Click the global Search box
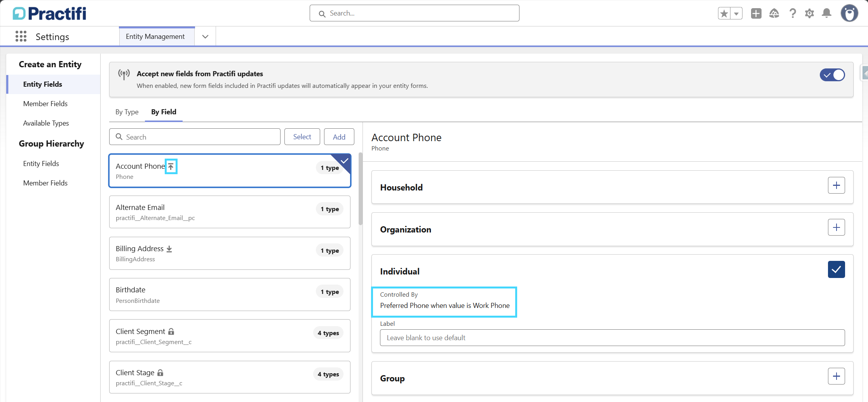 tap(414, 13)
